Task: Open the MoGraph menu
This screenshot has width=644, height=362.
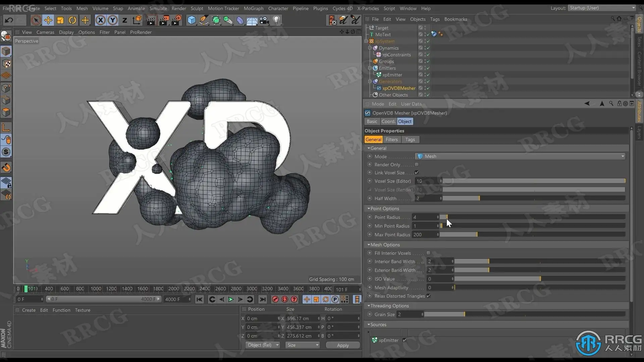Action: tap(253, 8)
